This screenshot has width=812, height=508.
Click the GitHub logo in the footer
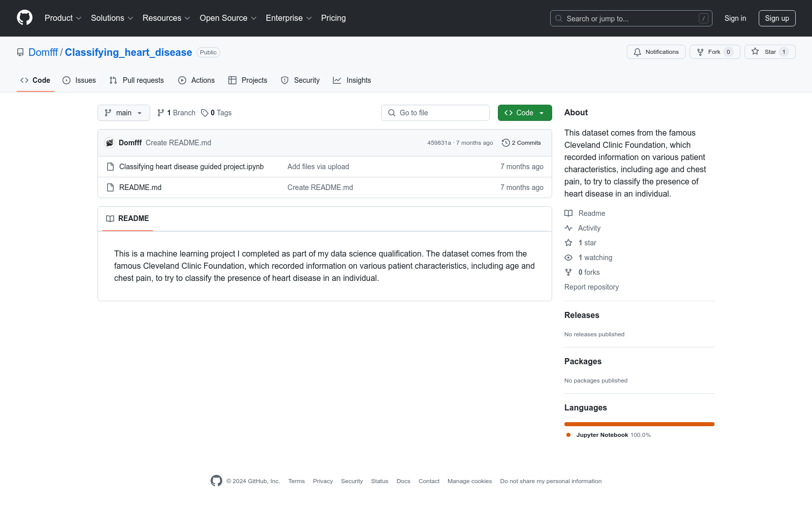click(x=216, y=481)
